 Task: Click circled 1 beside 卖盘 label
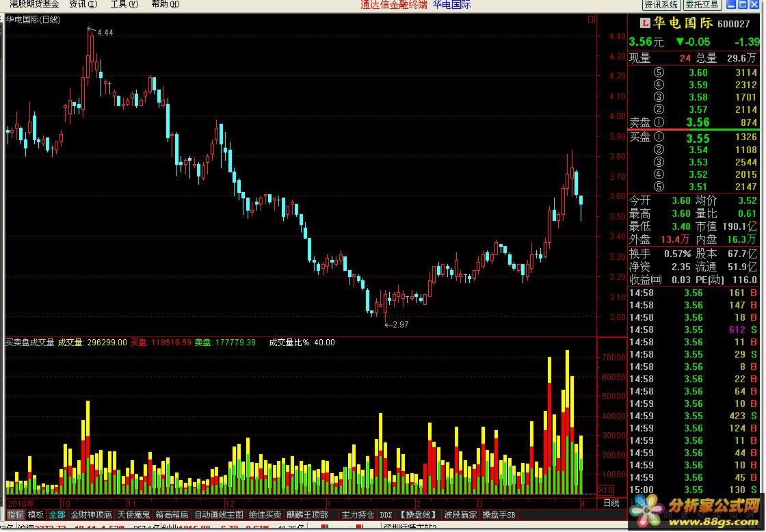click(x=659, y=122)
